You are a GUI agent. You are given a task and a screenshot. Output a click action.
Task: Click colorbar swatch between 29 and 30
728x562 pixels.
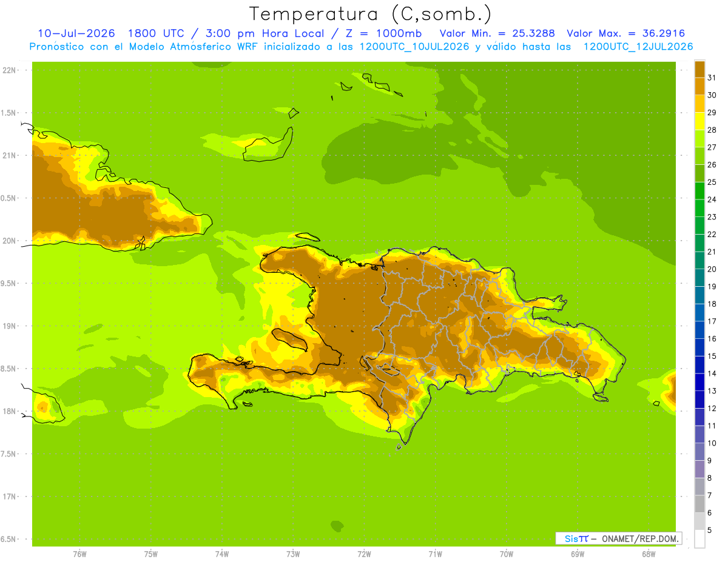click(x=699, y=104)
